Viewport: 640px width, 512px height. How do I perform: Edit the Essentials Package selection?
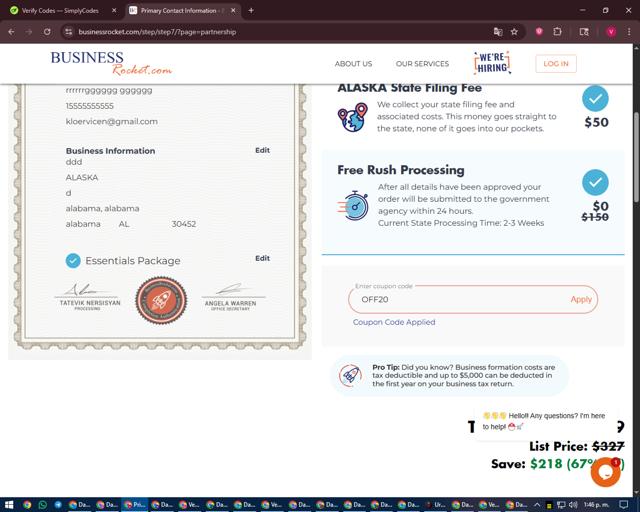click(262, 258)
